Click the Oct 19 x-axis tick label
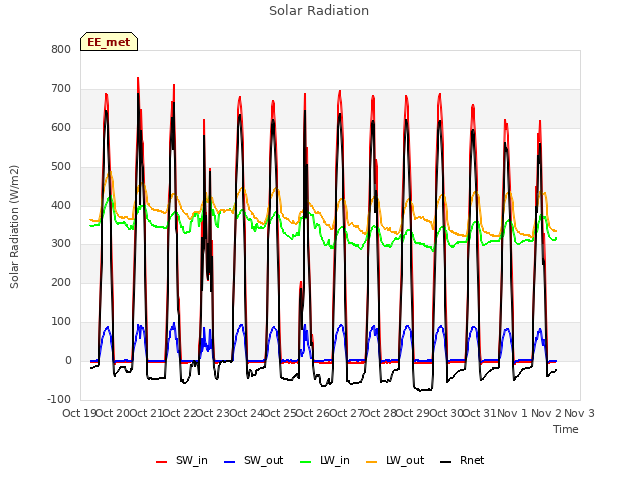Screen dimensions: 640x480 click(79, 413)
